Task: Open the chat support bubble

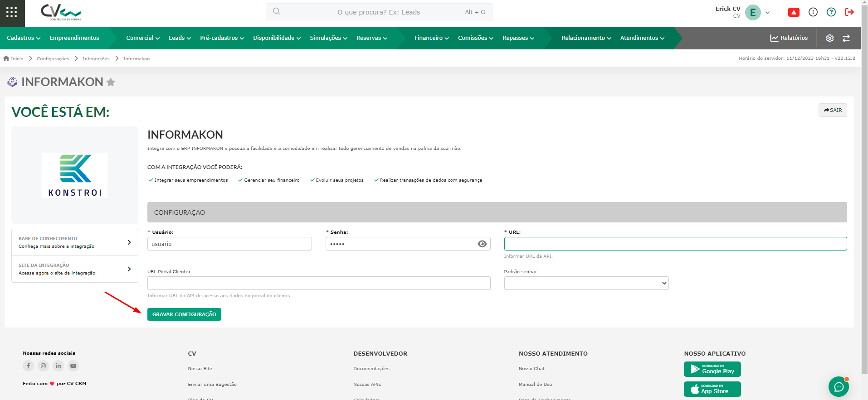Action: click(839, 387)
